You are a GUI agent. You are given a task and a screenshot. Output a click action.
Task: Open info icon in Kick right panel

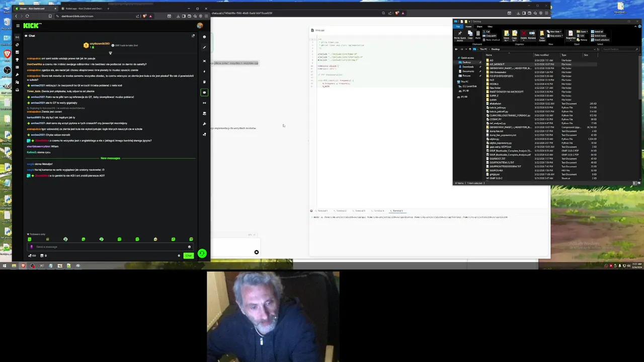click(x=204, y=37)
